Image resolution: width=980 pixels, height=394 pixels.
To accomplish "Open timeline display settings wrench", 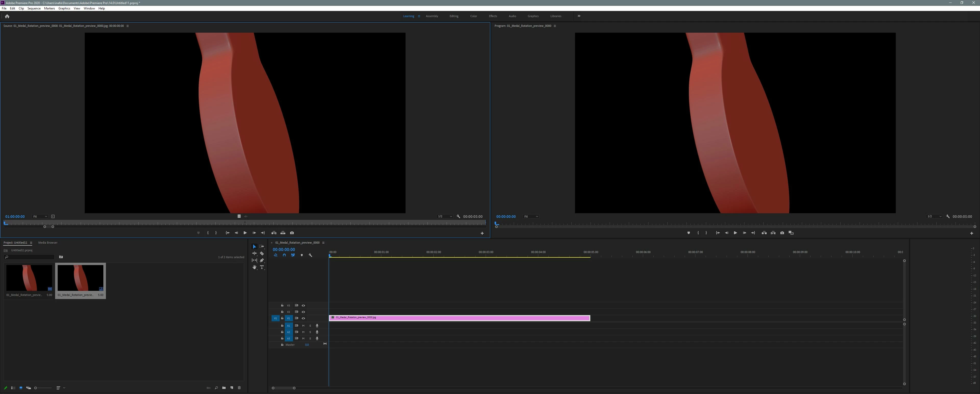I will pos(310,255).
